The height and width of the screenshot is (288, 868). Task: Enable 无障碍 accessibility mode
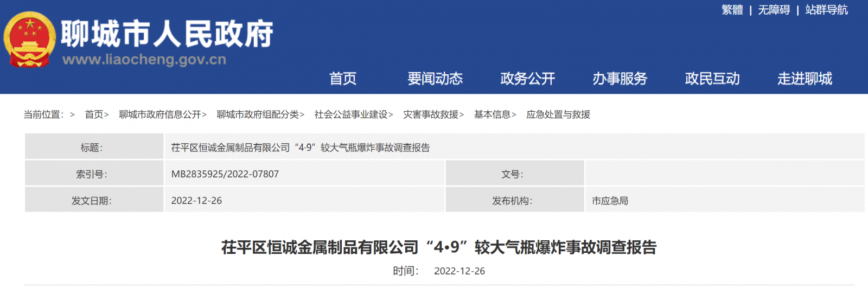point(774,10)
